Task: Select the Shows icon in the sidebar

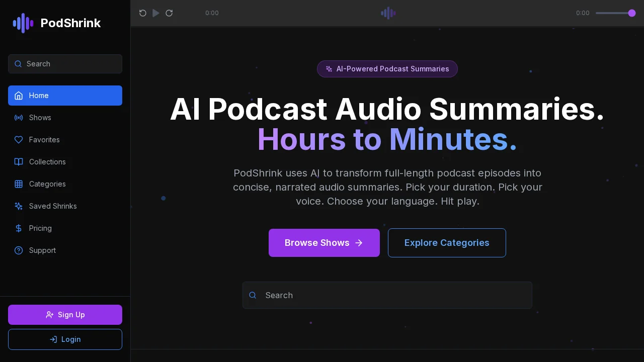Action: pos(19,118)
